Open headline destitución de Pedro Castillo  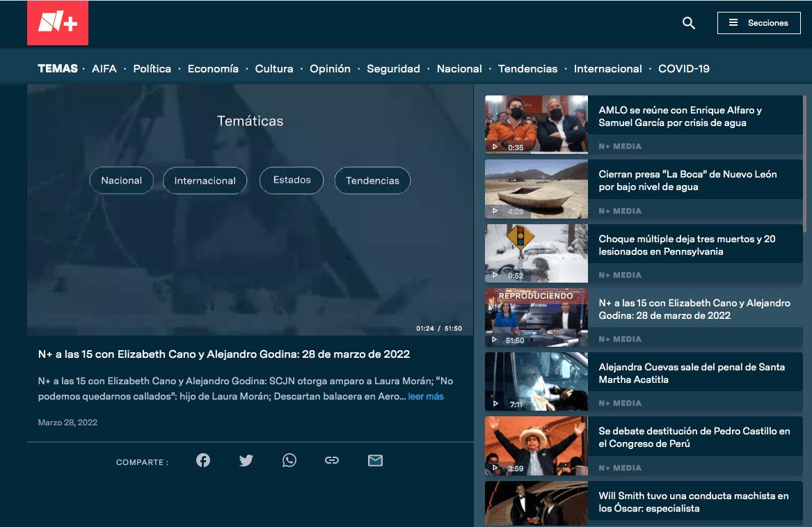tap(694, 437)
